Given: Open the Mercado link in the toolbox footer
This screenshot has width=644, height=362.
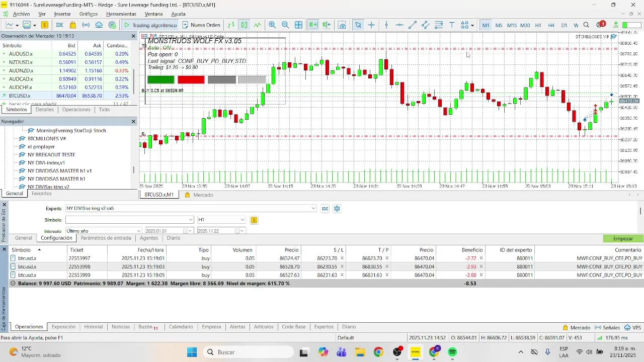Looking at the screenshot, I should pyautogui.click(x=577, y=327).
